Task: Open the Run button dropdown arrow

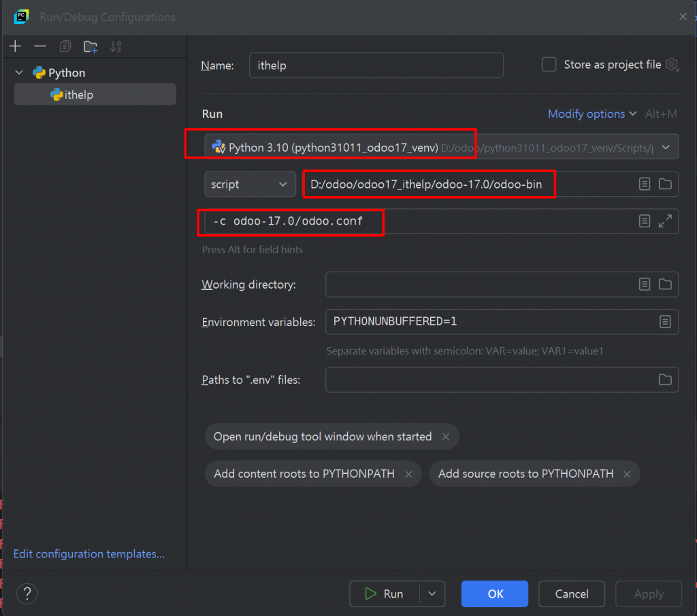Action: (x=432, y=594)
